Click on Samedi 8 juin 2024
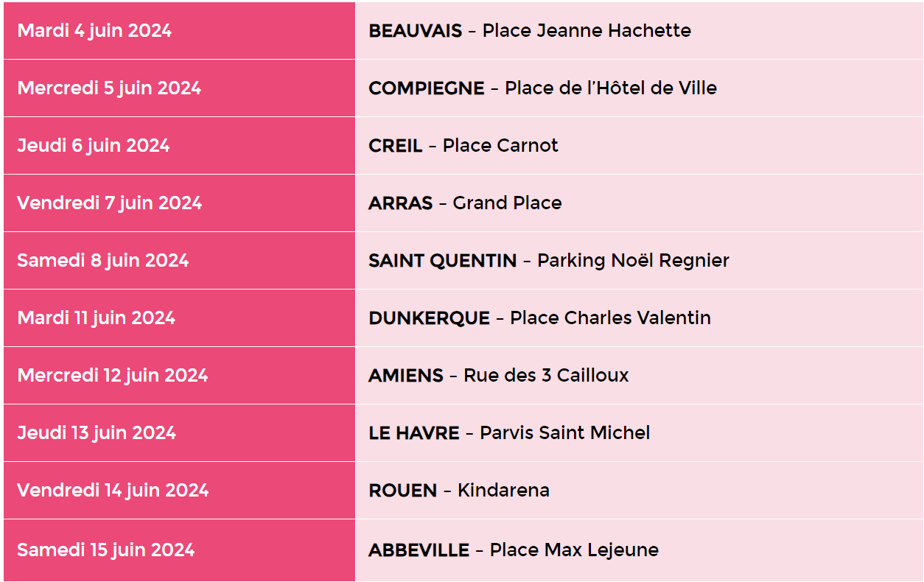 103,261
